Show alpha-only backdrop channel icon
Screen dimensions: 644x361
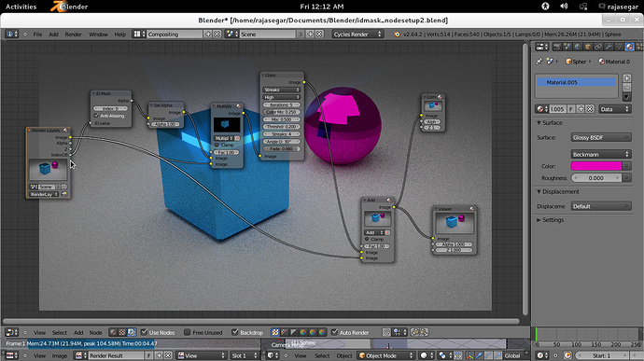pyautogui.click(x=294, y=332)
